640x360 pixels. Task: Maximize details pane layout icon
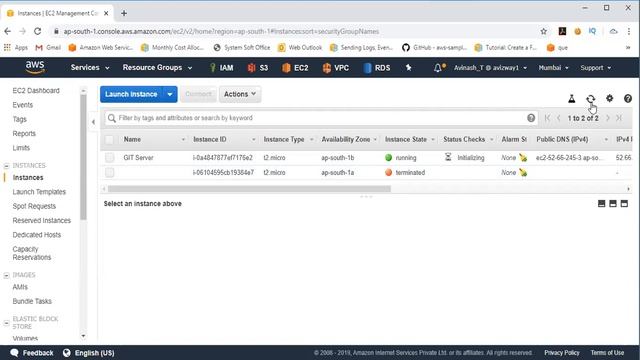tap(624, 203)
